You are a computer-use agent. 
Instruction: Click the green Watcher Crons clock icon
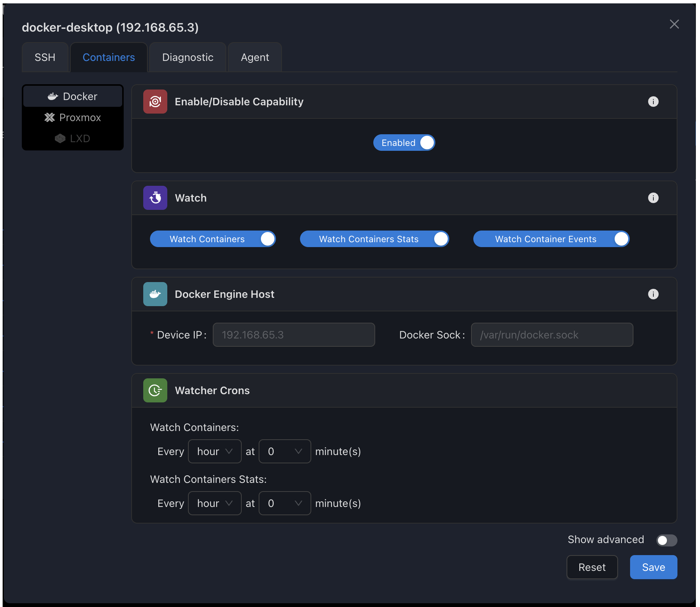click(x=155, y=390)
